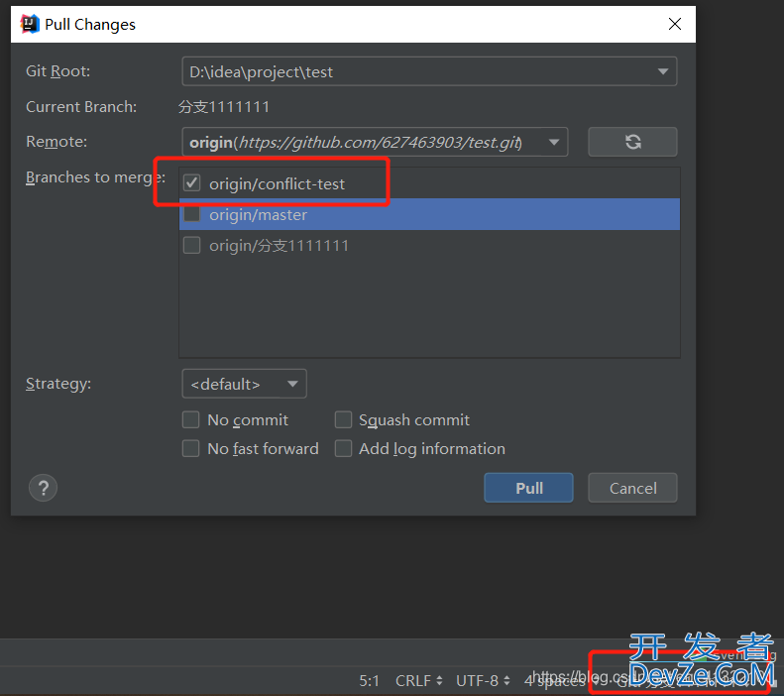Click the IntelliJ IDEA logo in title bar
784x696 pixels.
click(30, 24)
